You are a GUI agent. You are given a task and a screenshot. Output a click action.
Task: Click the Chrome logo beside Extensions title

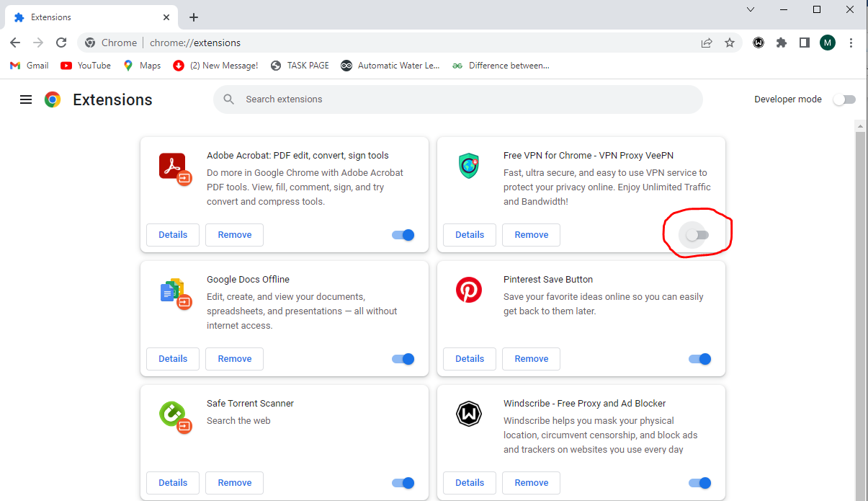click(x=53, y=99)
